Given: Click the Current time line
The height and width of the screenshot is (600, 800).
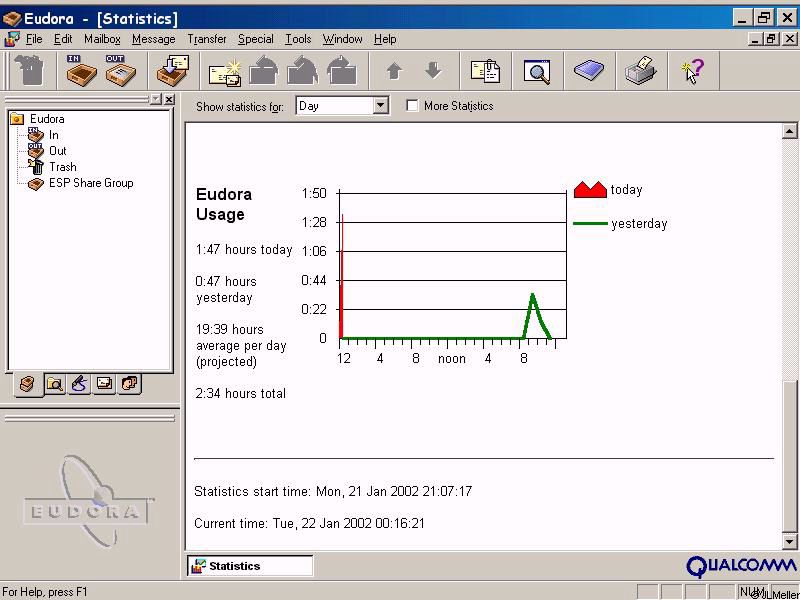Looking at the screenshot, I should click(x=309, y=523).
